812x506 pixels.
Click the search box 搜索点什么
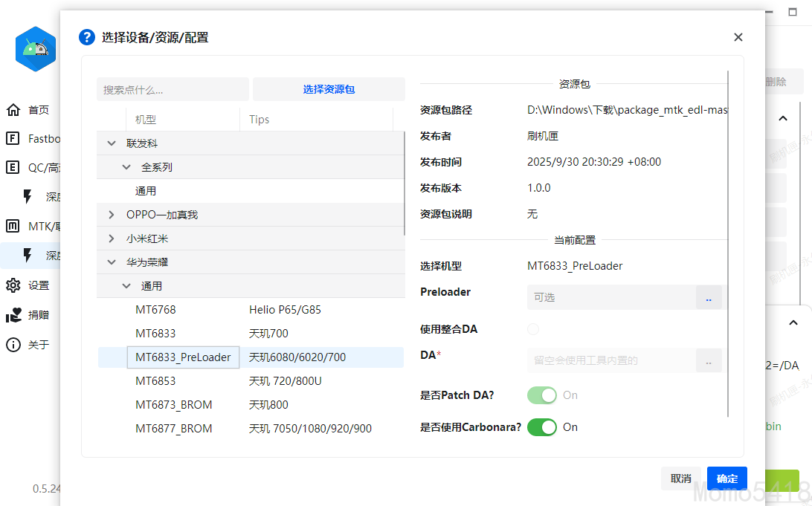tap(173, 89)
